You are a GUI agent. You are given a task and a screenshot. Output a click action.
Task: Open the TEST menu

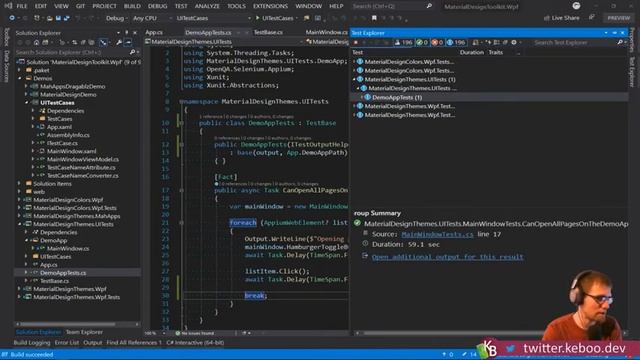pos(181,6)
